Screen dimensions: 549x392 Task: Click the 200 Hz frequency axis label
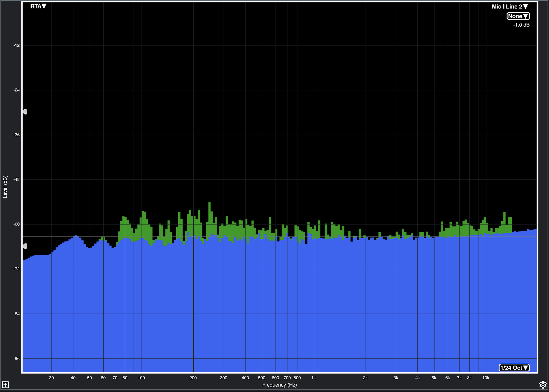[x=193, y=378]
